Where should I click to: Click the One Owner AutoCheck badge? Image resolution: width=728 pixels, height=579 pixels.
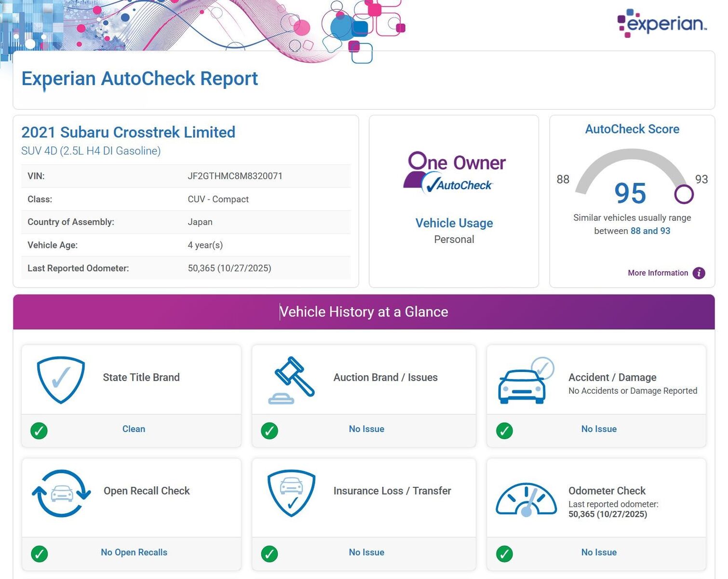click(454, 173)
